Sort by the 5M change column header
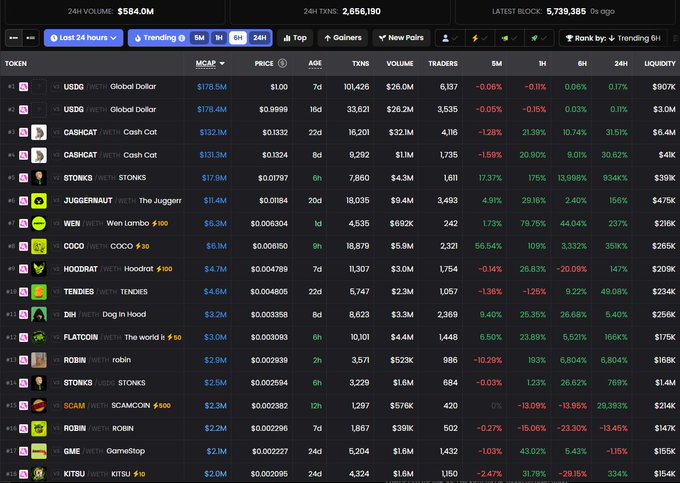The image size is (680, 483). point(497,63)
